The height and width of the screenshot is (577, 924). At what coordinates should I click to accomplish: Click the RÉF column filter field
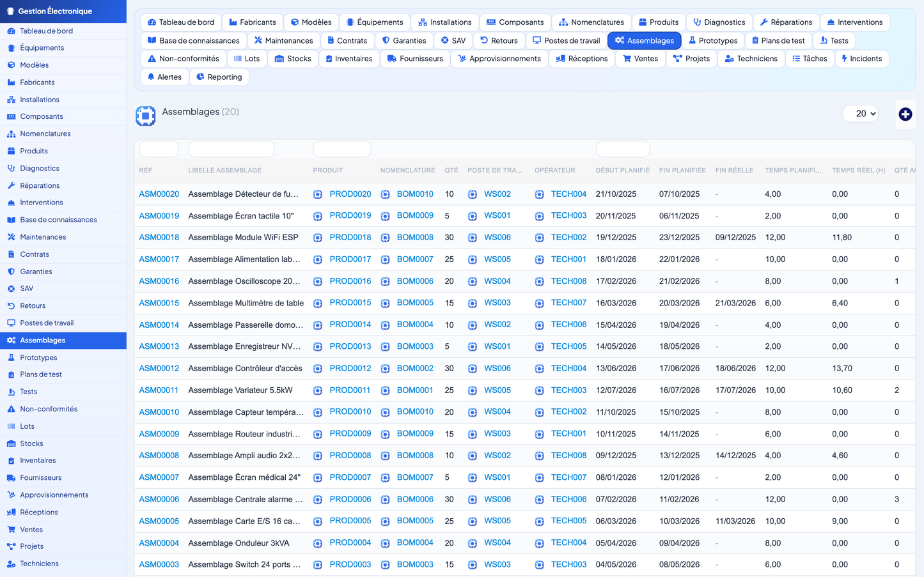[159, 149]
